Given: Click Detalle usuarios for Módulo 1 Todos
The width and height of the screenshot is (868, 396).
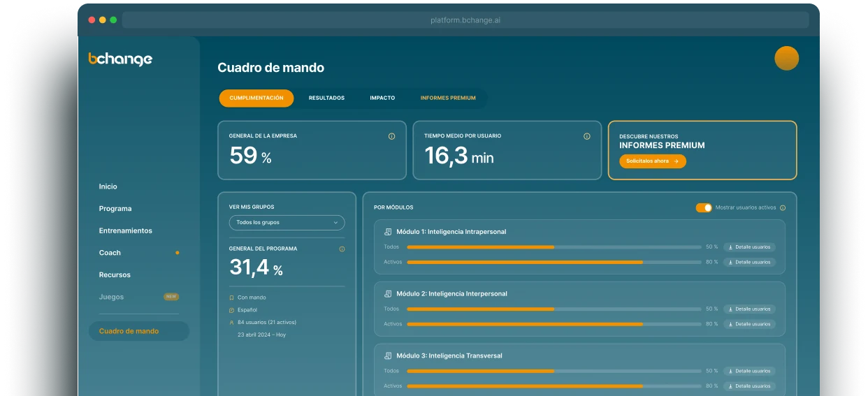Looking at the screenshot, I should [749, 247].
